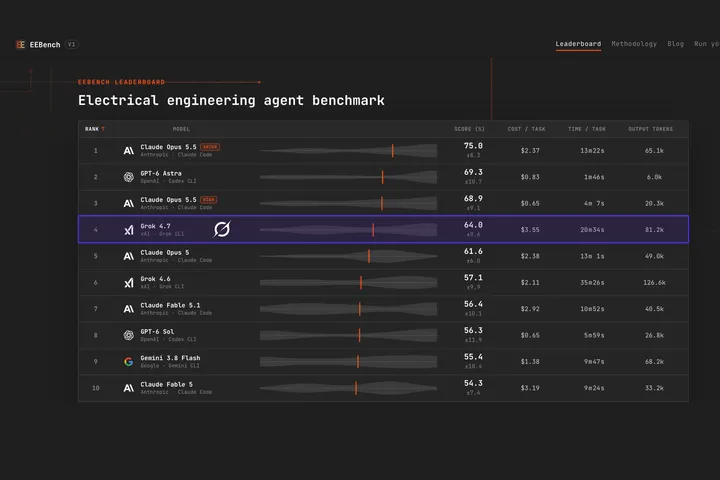Viewport: 720px width, 480px height.
Task: Click the xAI logo beside Grok 4.7
Action: click(129, 230)
